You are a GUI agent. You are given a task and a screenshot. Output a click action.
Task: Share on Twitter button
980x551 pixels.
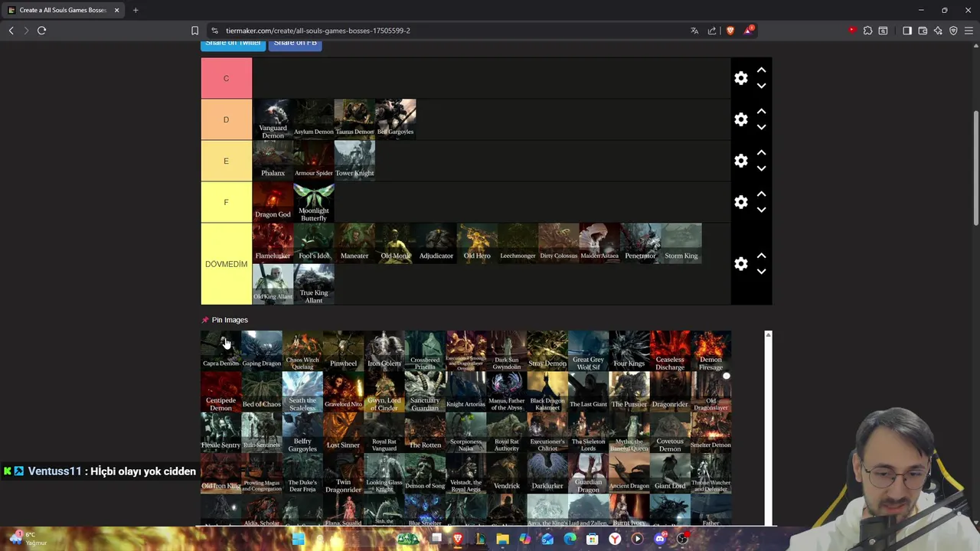click(x=233, y=44)
